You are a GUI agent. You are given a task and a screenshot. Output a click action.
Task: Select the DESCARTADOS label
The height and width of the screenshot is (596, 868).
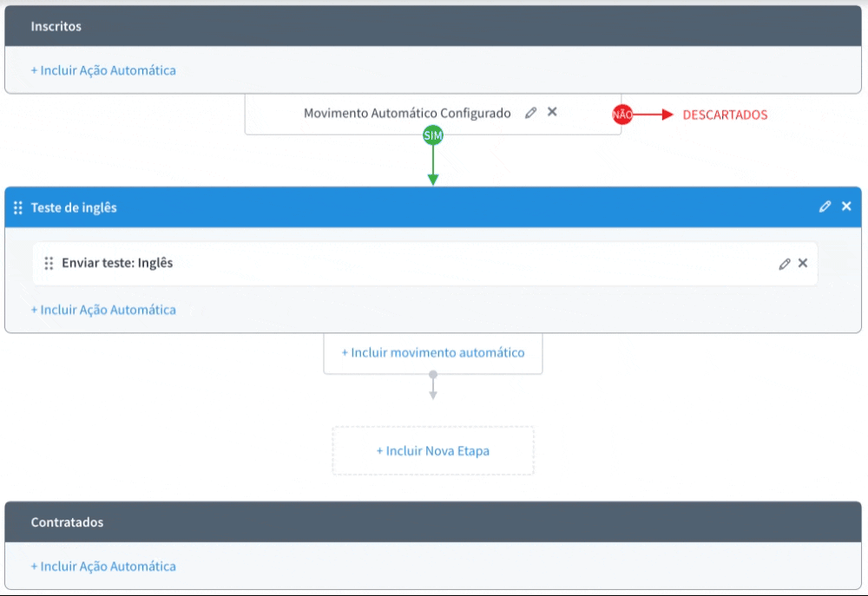725,115
